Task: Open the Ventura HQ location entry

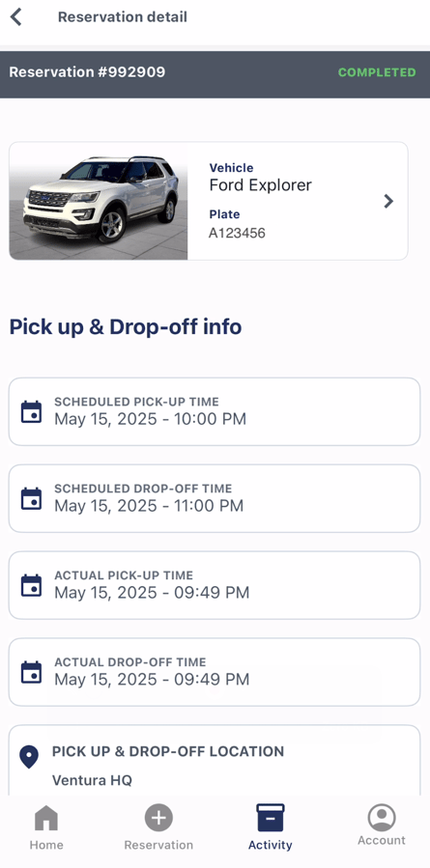Action: (x=92, y=780)
